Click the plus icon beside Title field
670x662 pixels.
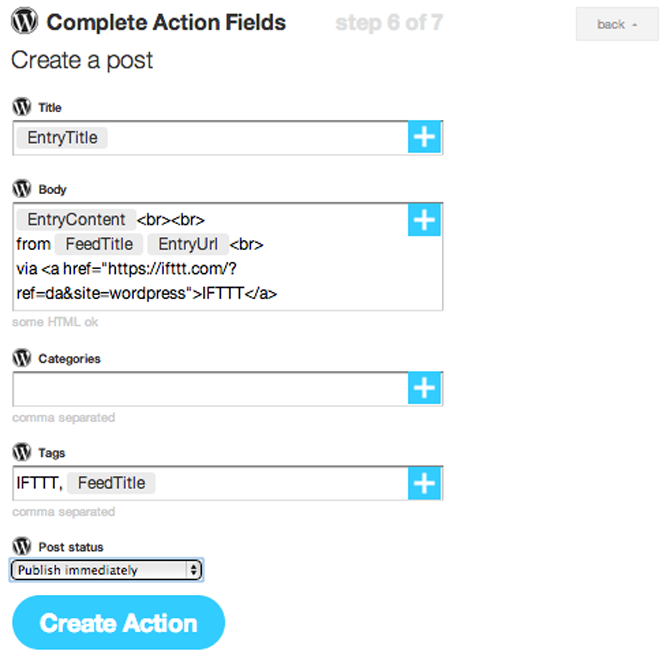(x=425, y=138)
